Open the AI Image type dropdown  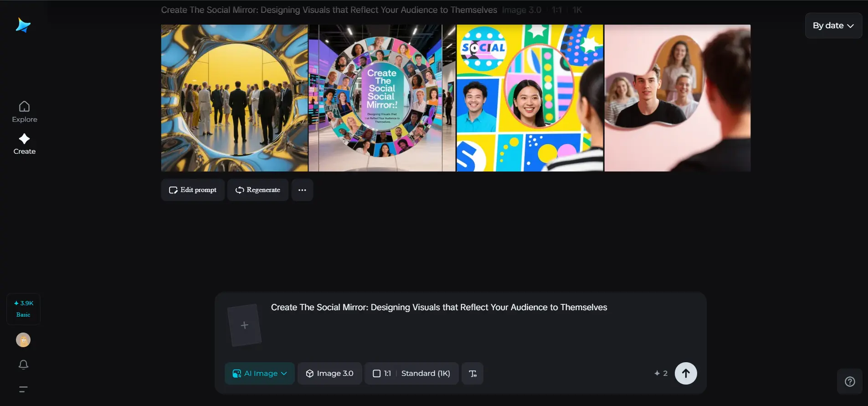click(260, 374)
